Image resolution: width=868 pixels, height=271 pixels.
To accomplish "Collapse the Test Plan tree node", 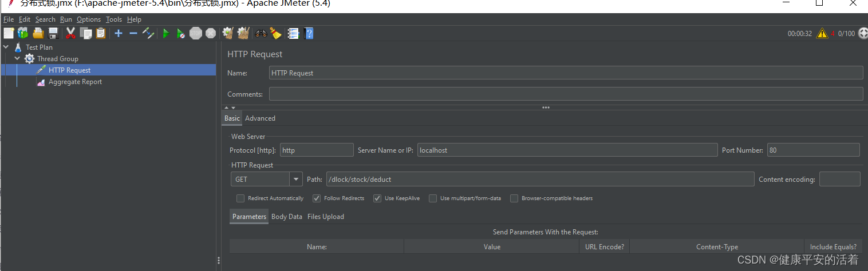I will 6,47.
